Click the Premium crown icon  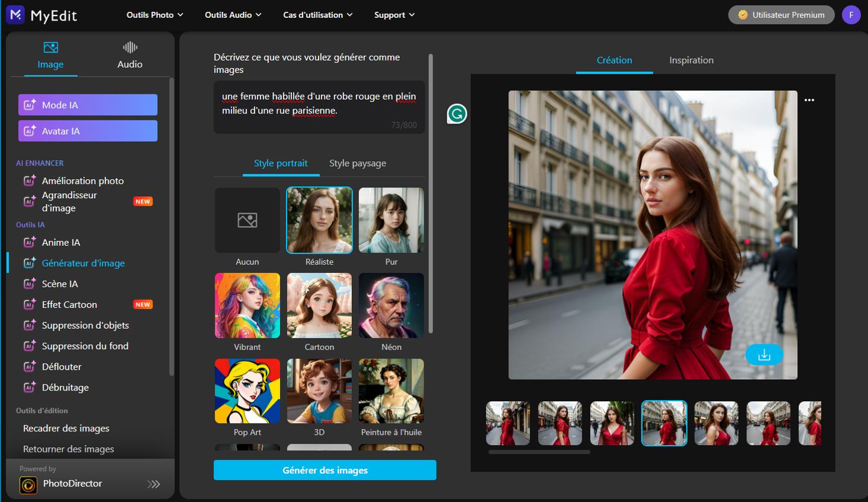click(743, 15)
